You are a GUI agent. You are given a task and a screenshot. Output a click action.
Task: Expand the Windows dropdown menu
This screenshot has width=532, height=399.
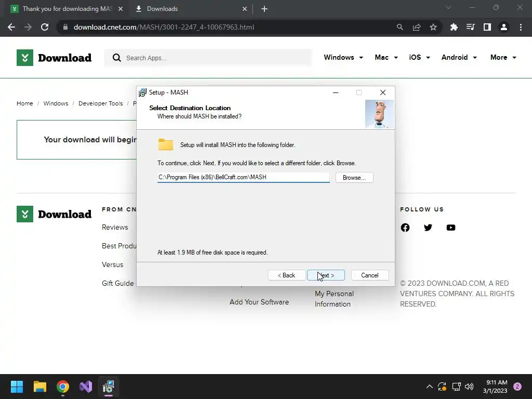coord(343,57)
